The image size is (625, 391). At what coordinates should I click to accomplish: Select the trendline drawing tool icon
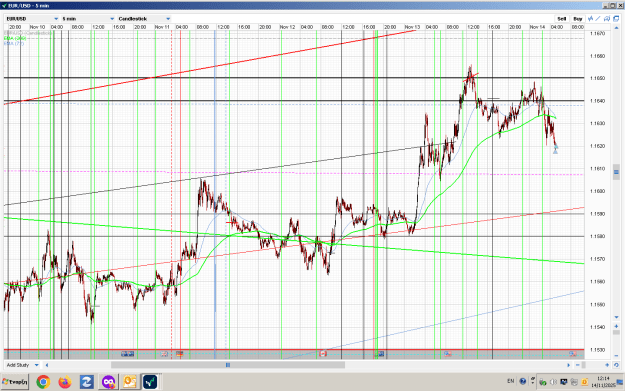click(598, 19)
